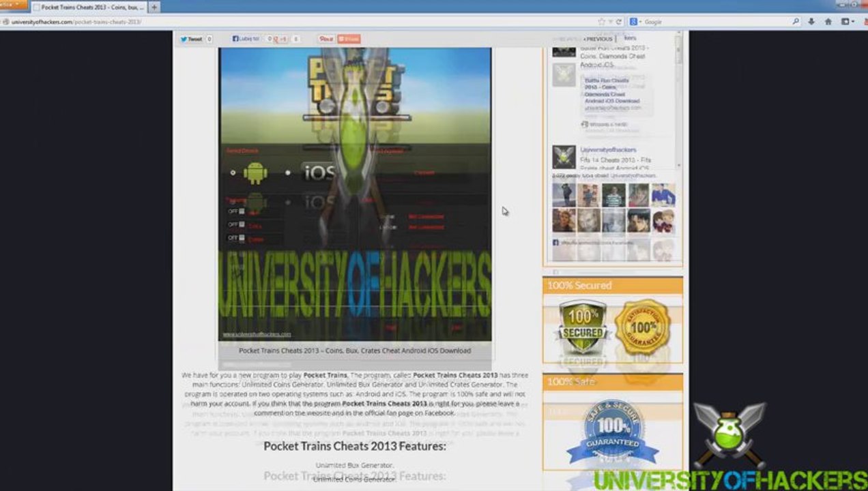The image size is (868, 491).
Task: Click the UniversityofHackers crossed-swords avatar
Action: click(564, 157)
